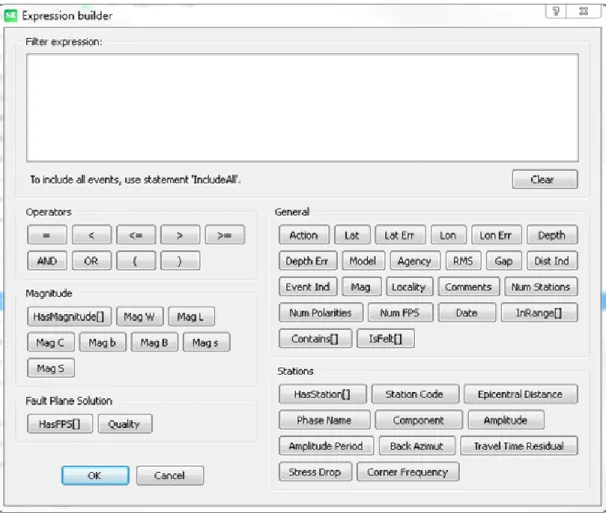Viewport: 606px width, 515px height.
Task: Insert the greater-than operator
Action: coord(180,235)
